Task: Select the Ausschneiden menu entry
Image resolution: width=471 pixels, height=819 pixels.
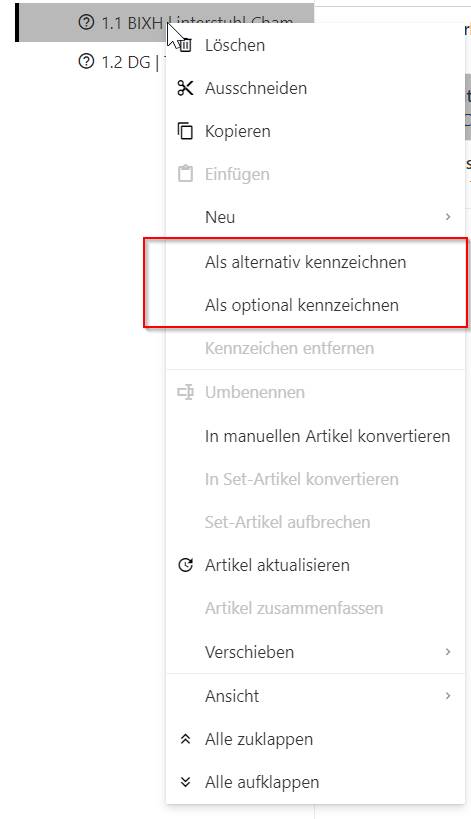Action: pos(315,88)
